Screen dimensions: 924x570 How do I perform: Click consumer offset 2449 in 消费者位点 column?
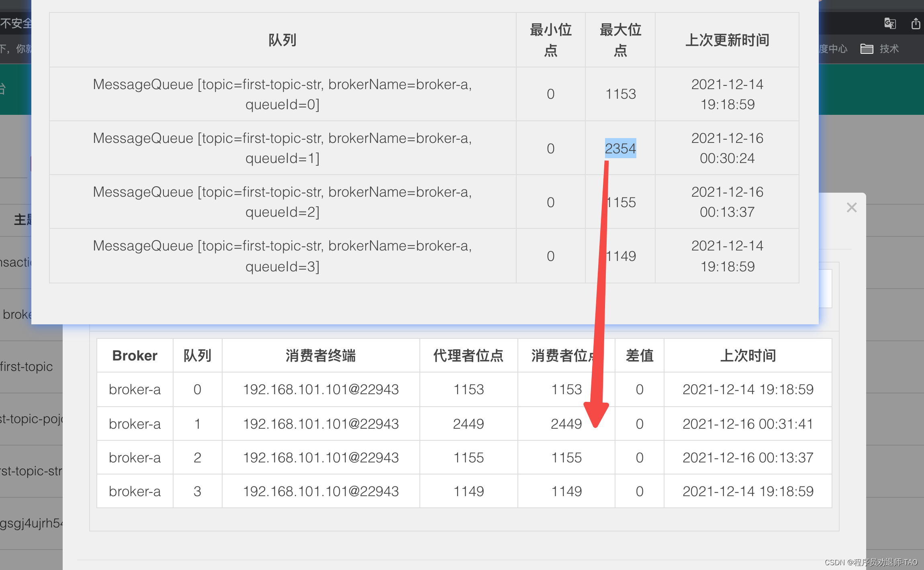566,424
